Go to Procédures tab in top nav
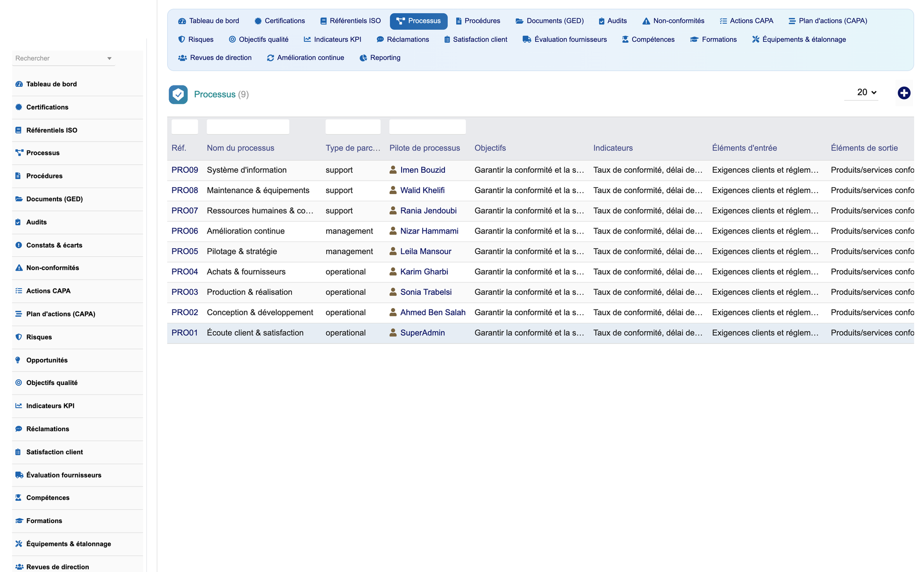924x572 pixels. (478, 21)
